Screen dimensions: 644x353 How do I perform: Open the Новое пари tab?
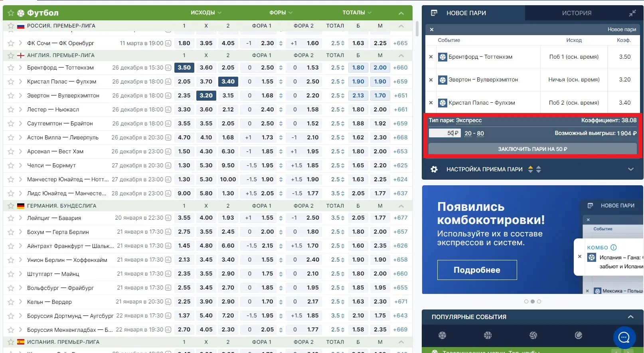coord(466,13)
